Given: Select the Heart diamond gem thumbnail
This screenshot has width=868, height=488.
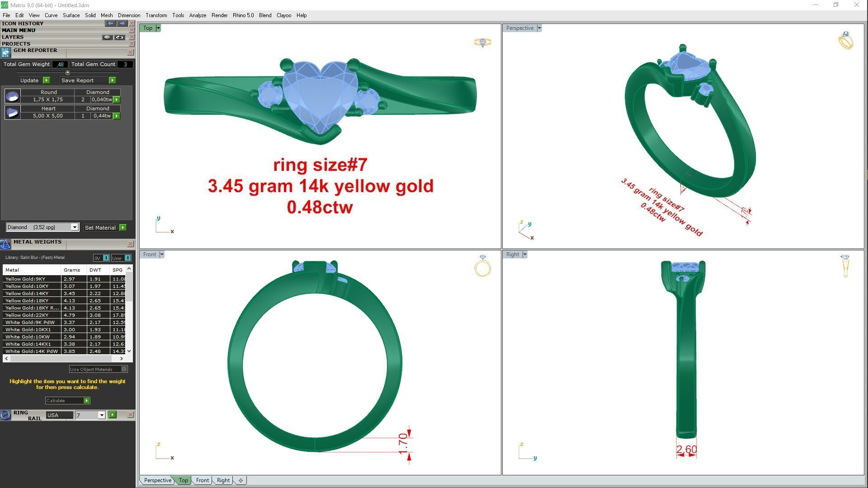Looking at the screenshot, I should point(12,112).
